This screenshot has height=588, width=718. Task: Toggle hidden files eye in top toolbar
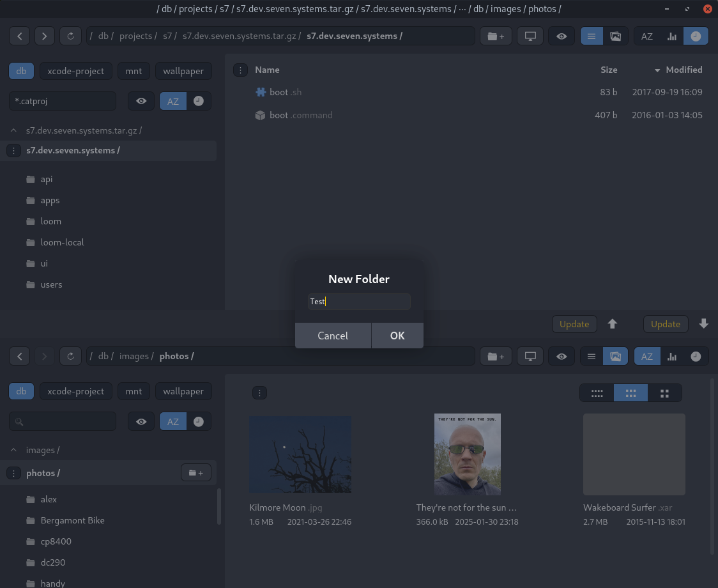click(x=561, y=36)
